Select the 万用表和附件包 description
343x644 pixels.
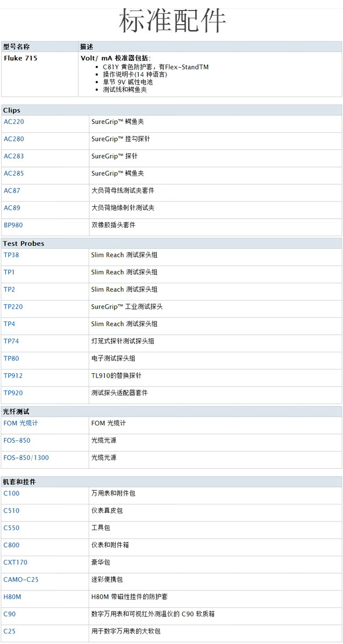(x=113, y=494)
